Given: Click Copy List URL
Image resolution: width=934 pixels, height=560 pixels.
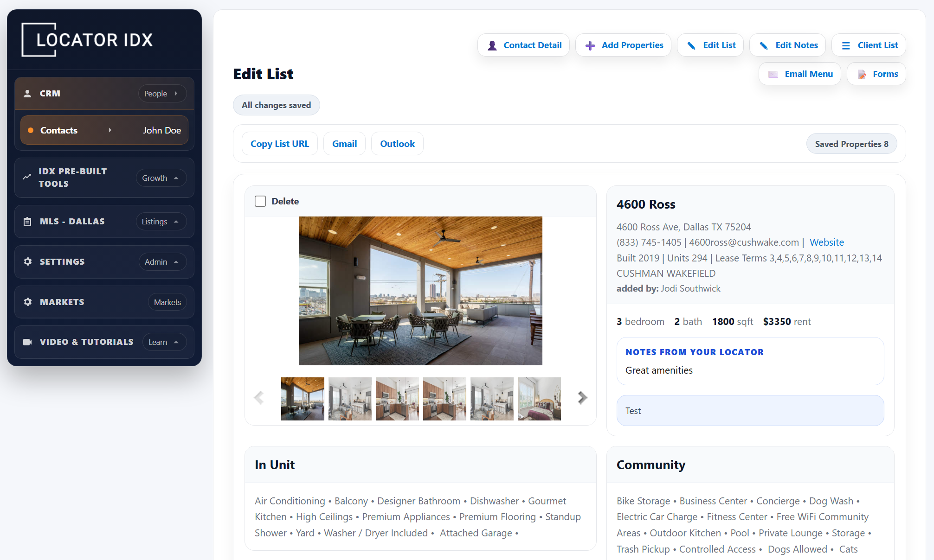Looking at the screenshot, I should click(280, 144).
